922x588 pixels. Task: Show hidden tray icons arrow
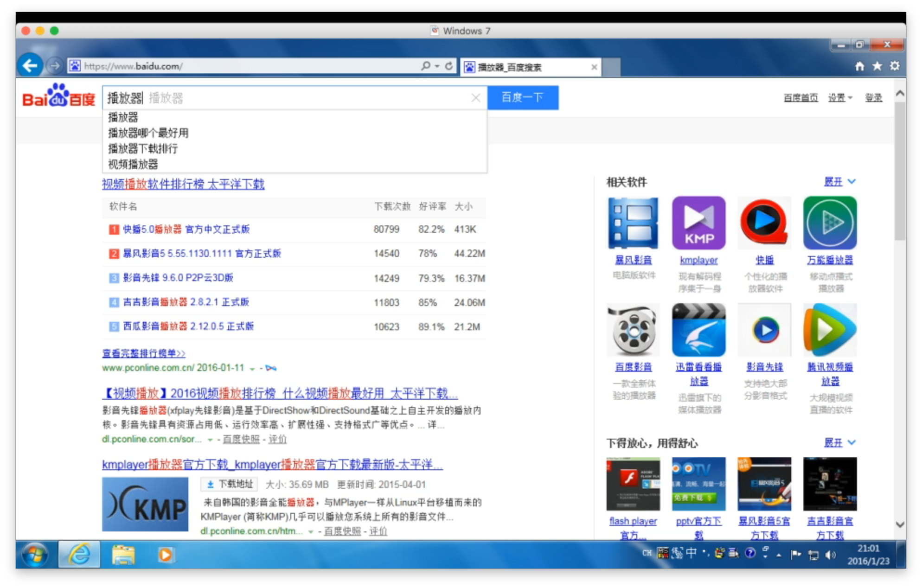[x=779, y=555]
